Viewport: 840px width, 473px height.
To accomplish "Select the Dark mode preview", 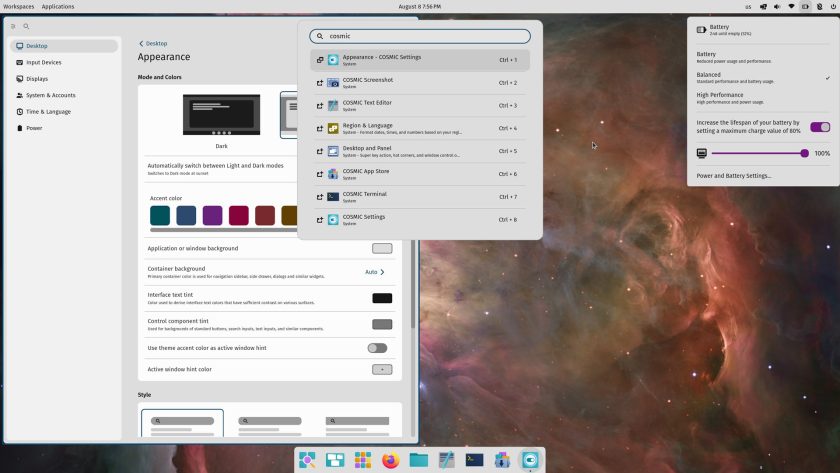I will click(x=221, y=115).
